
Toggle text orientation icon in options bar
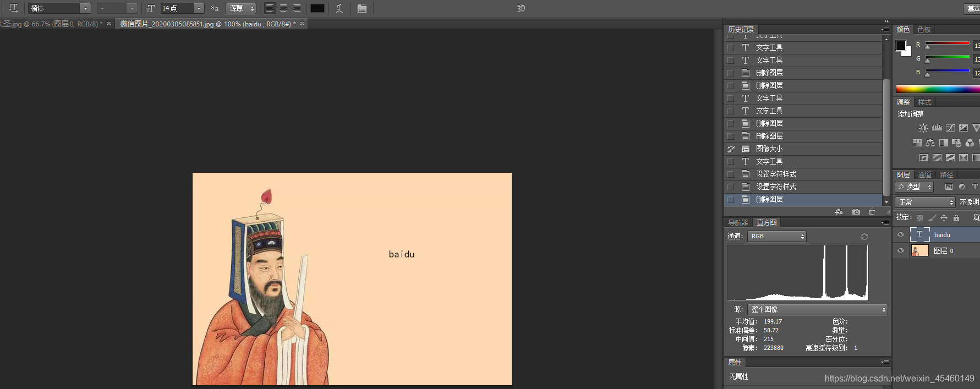[x=14, y=8]
